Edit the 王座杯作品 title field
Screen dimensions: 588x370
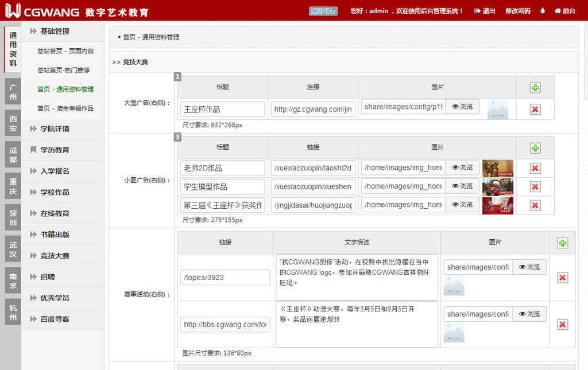coord(223,110)
